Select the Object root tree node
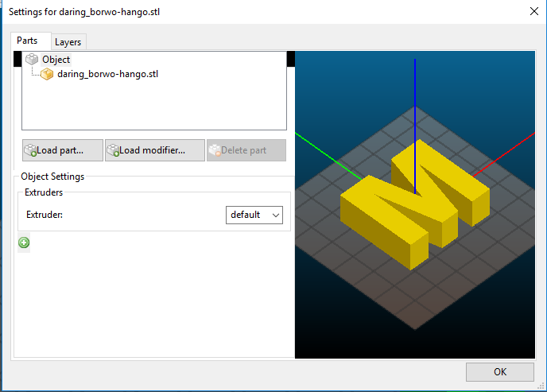 (56, 60)
